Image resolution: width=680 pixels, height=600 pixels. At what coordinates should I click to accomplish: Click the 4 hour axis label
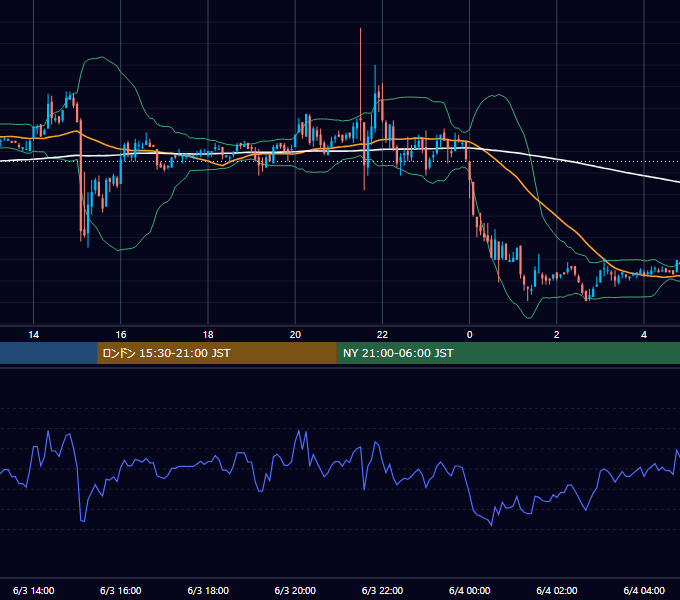point(644,335)
